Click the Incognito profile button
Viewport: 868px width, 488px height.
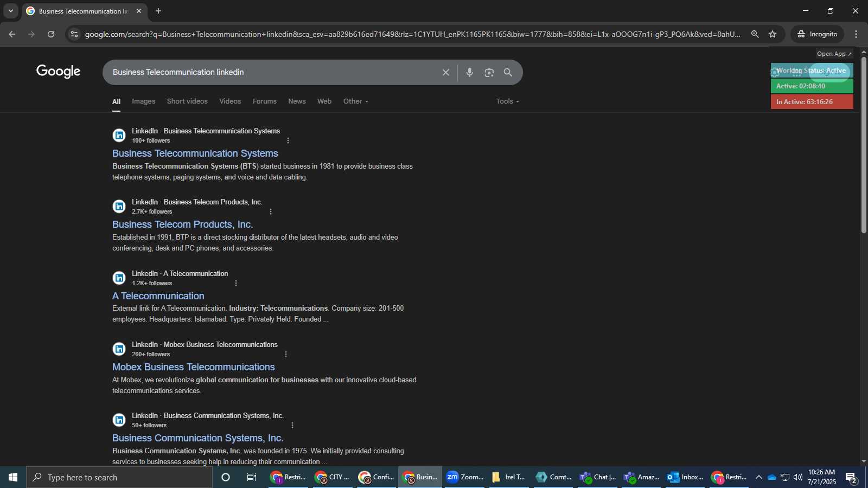(817, 34)
